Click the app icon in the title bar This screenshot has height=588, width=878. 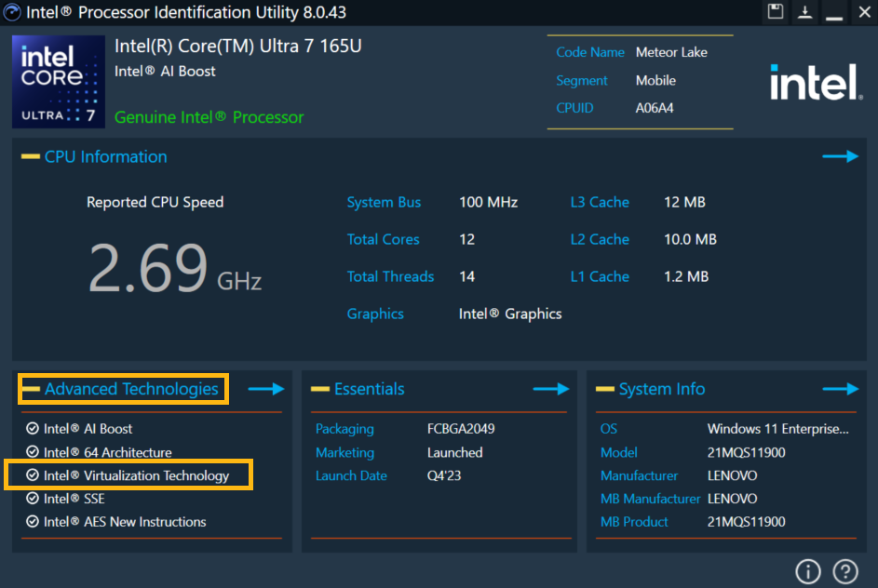(10, 12)
